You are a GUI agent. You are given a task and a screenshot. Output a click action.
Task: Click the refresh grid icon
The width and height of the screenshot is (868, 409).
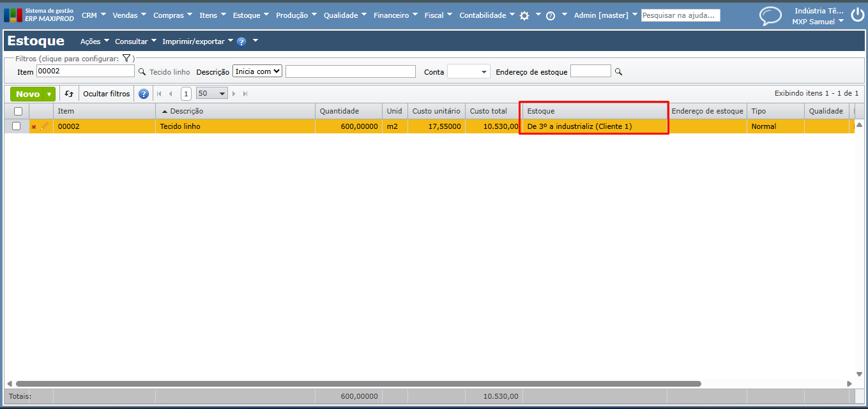[69, 94]
